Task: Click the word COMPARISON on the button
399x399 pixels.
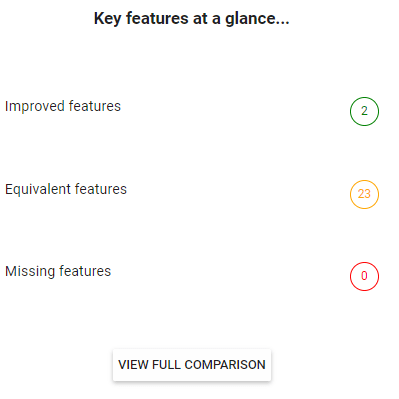Action: (x=225, y=365)
